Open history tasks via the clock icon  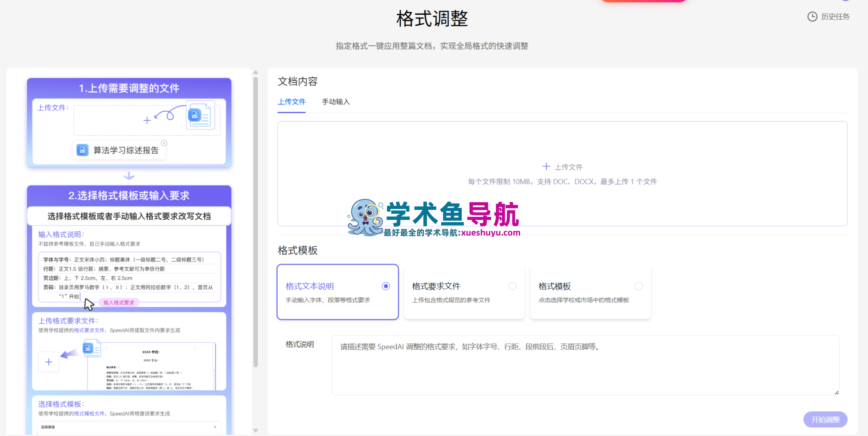pos(812,16)
